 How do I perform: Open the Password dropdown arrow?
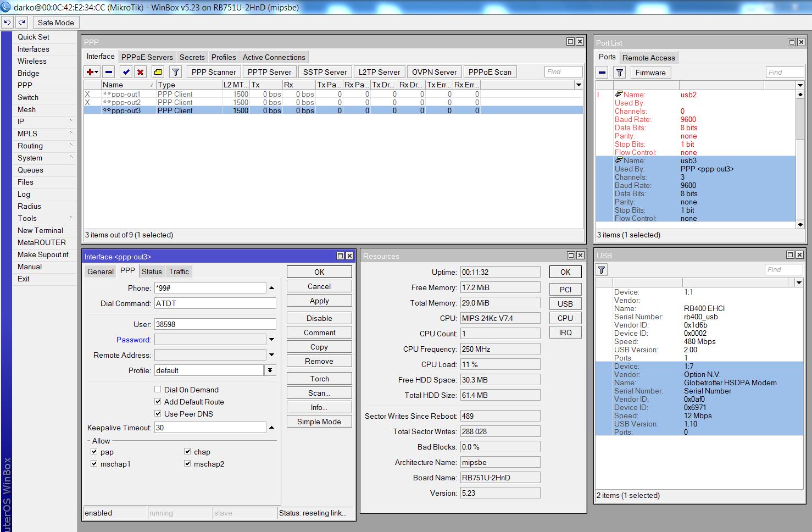click(x=271, y=339)
